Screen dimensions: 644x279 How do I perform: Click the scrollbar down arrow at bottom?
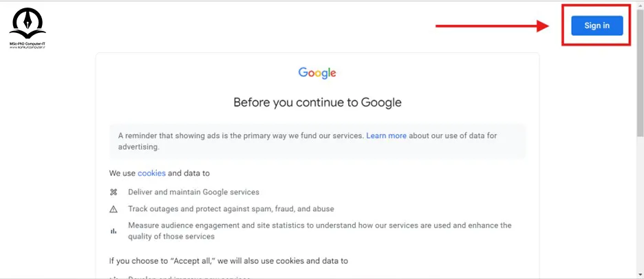point(640,275)
